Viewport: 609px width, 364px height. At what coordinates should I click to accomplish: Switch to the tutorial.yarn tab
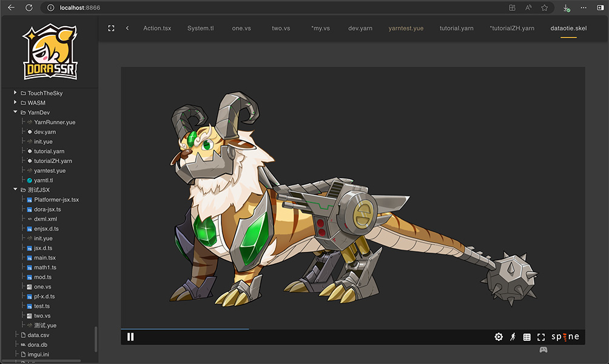(456, 28)
